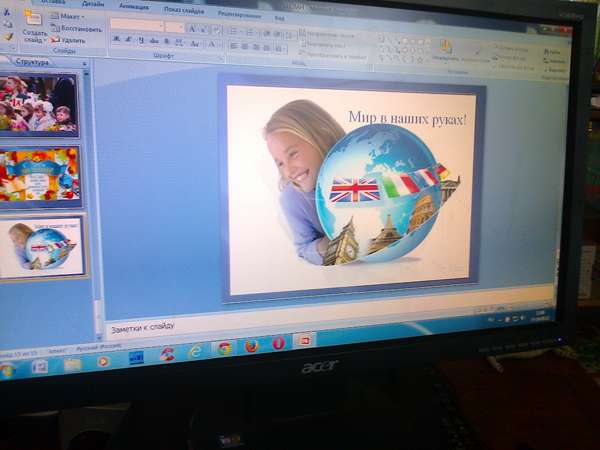Image resolution: width=600 pixels, height=450 pixels.
Task: Click Восстановить in the Слайды group
Action: (77, 28)
